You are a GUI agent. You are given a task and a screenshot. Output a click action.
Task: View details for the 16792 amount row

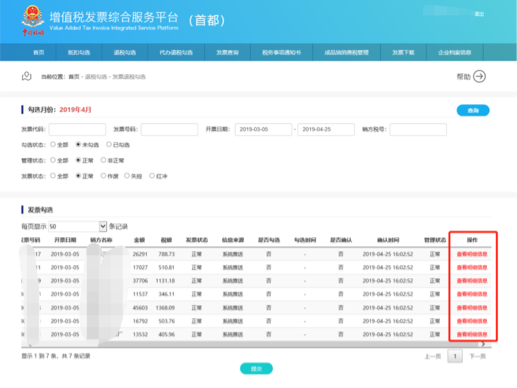[472, 321]
